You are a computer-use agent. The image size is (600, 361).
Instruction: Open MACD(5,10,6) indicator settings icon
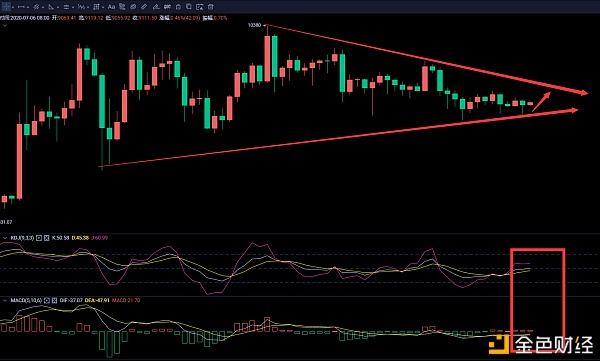tap(47, 301)
